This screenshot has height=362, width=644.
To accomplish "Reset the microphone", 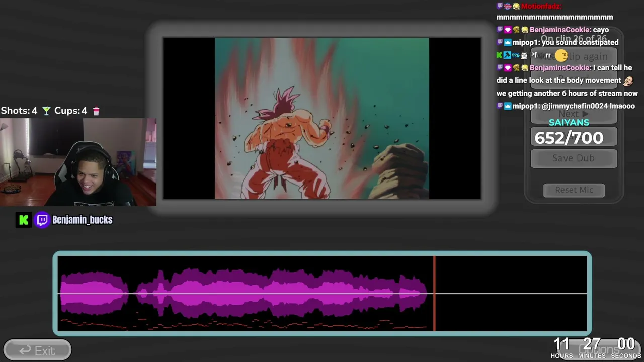I will click(x=574, y=190).
